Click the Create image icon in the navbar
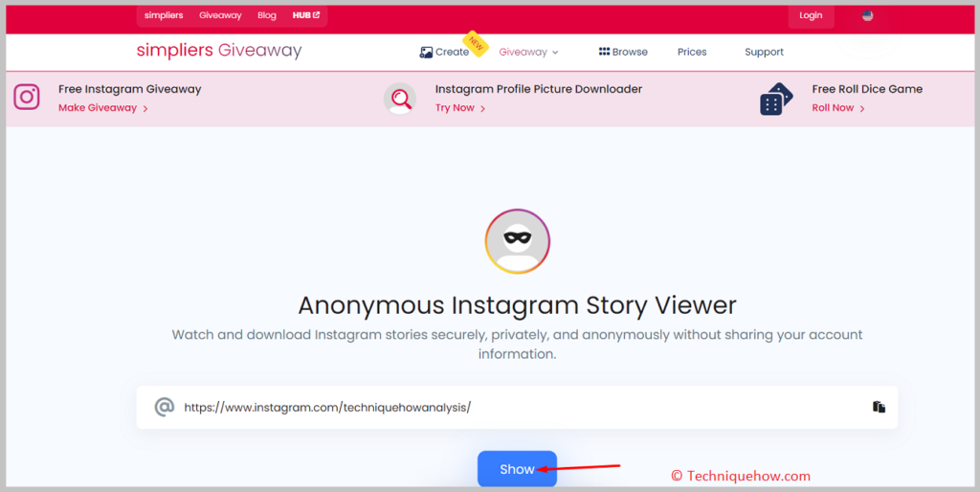The image size is (980, 492). [426, 53]
